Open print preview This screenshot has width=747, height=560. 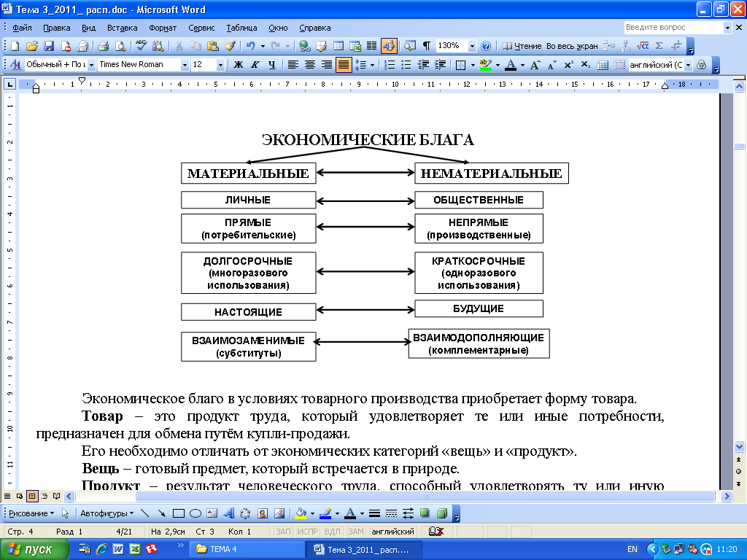tap(120, 46)
